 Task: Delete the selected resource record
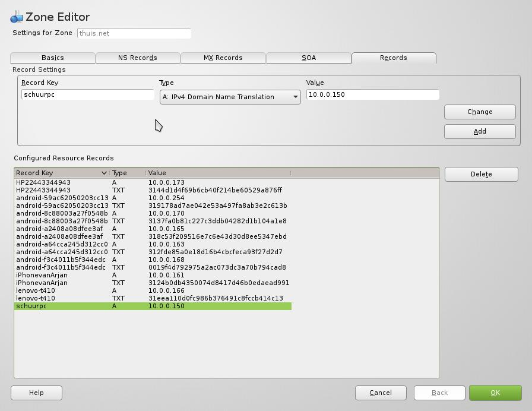tap(481, 174)
